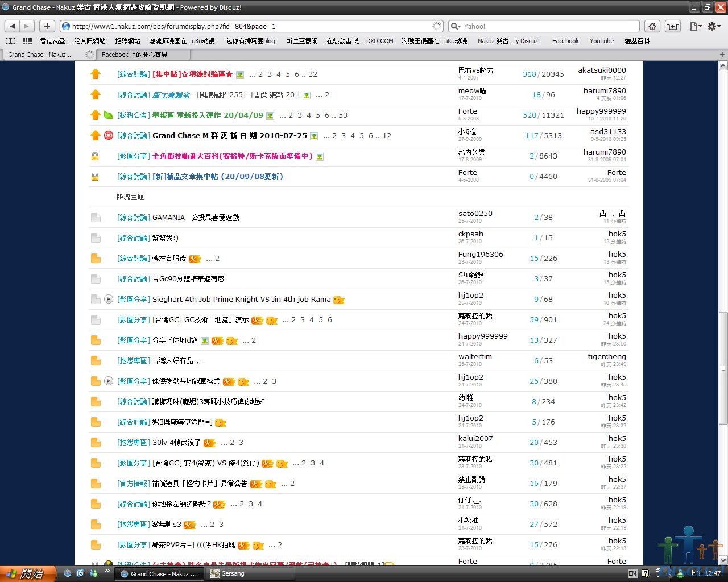The height and width of the screenshot is (582, 728).
Task: Click the attachment icon after 舉報區 title
Action: click(x=270, y=116)
